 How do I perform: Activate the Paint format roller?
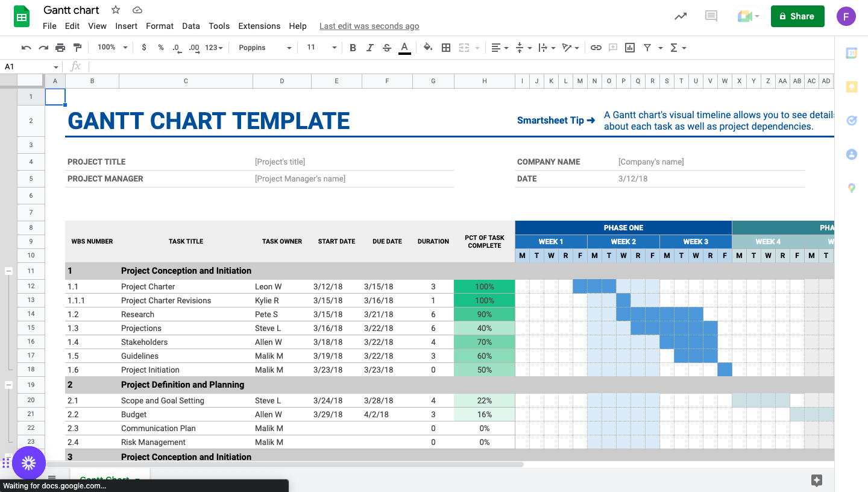point(77,48)
